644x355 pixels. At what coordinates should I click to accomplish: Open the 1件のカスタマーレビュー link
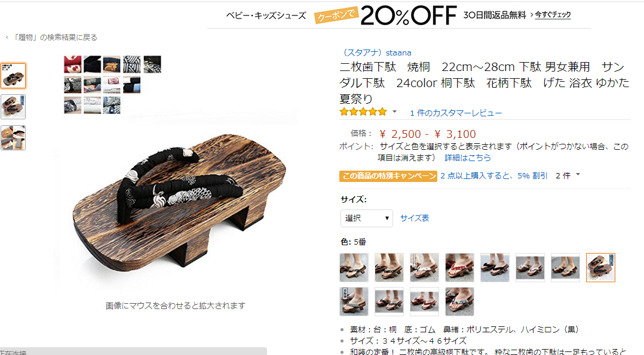tap(456, 113)
